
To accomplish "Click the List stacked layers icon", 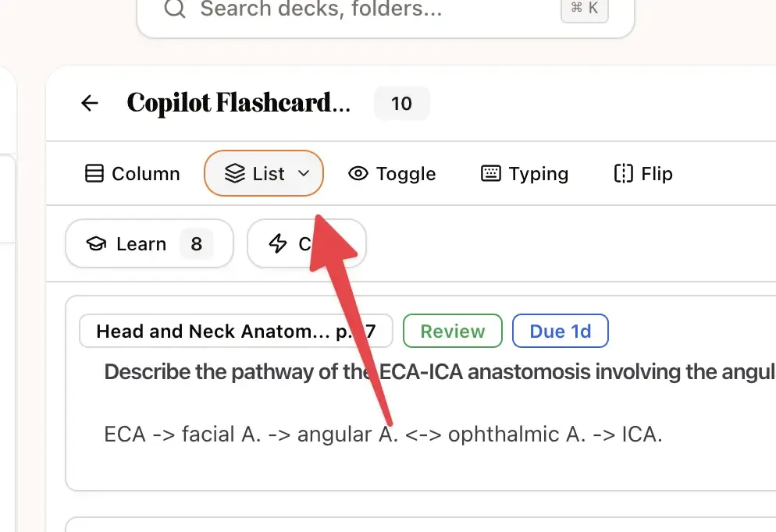I will click(x=234, y=173).
